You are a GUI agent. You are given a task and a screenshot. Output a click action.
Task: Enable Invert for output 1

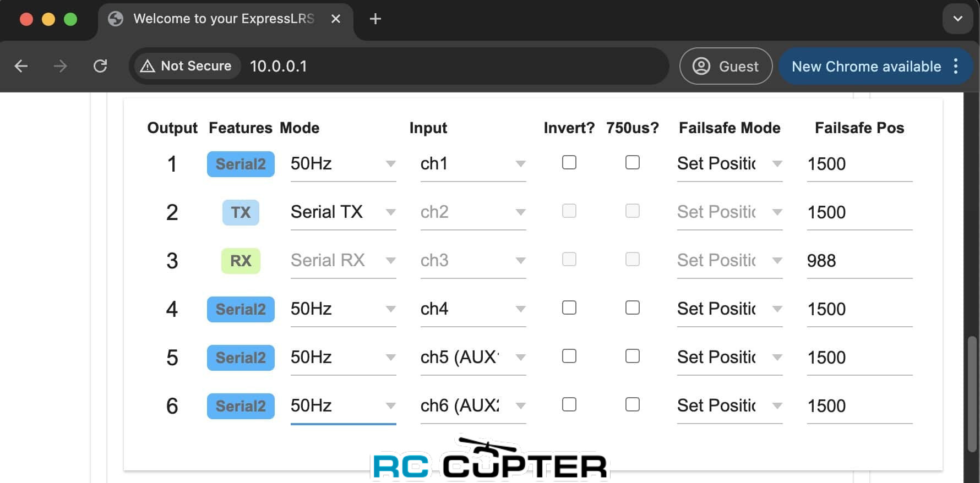tap(569, 162)
